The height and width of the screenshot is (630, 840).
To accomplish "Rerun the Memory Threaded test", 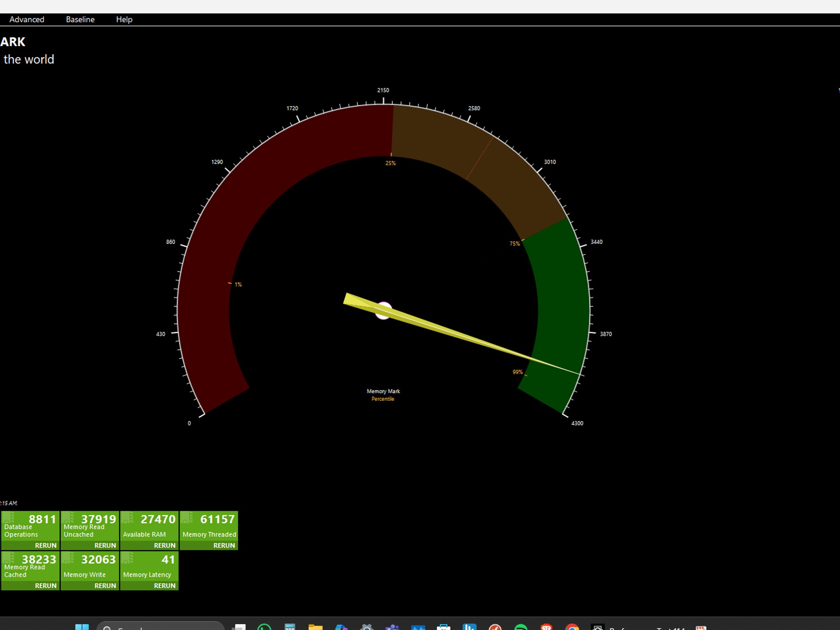I will (224, 546).
